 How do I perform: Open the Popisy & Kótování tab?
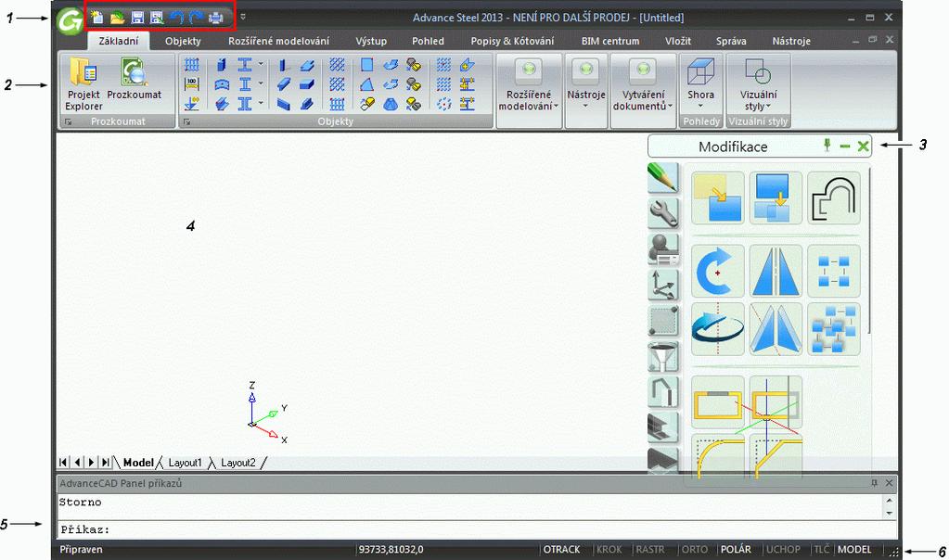[512, 41]
